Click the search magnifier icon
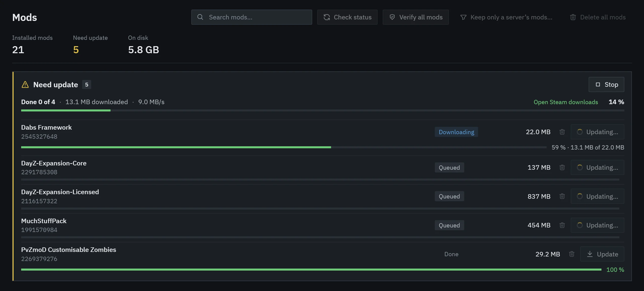Viewport: 644px width, 291px height. click(200, 17)
